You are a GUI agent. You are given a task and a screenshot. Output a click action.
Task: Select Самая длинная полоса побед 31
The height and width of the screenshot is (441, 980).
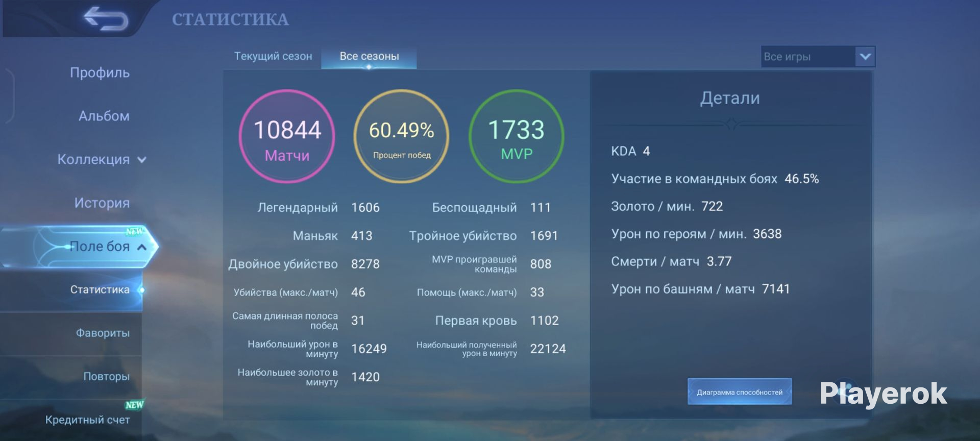click(x=358, y=321)
